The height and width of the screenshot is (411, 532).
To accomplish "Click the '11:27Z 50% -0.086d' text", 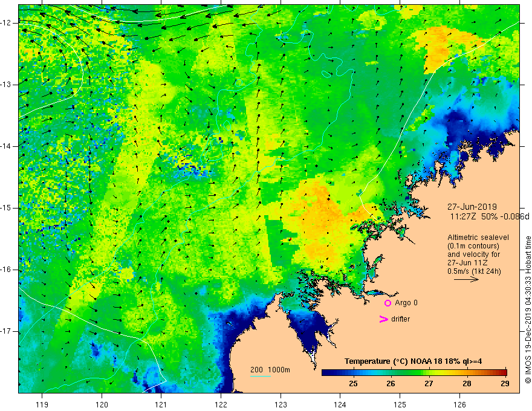I will (x=490, y=216).
